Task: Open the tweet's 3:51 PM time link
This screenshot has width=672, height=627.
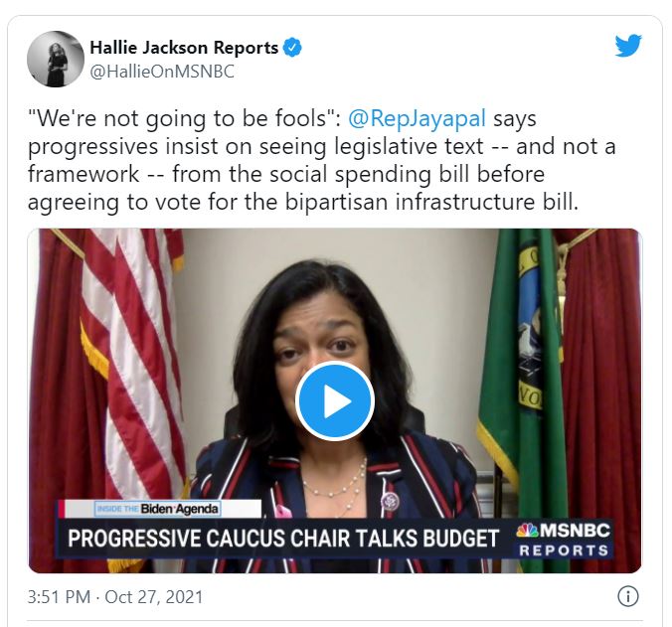Action: pyautogui.click(x=59, y=597)
